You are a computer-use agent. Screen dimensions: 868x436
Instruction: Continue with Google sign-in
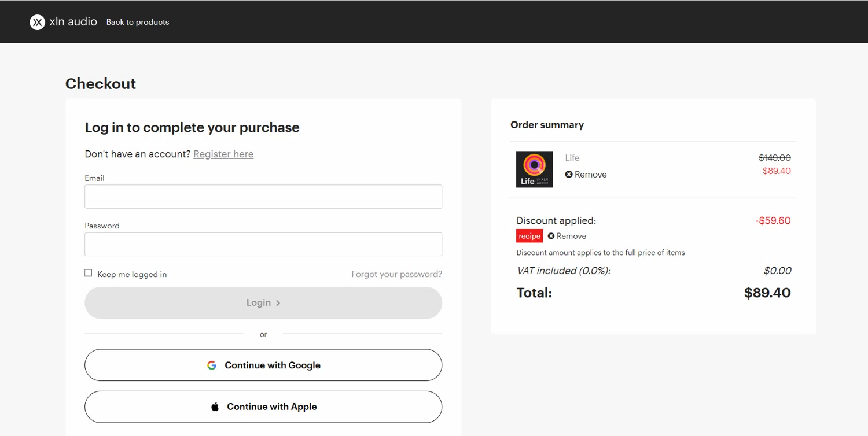click(263, 365)
